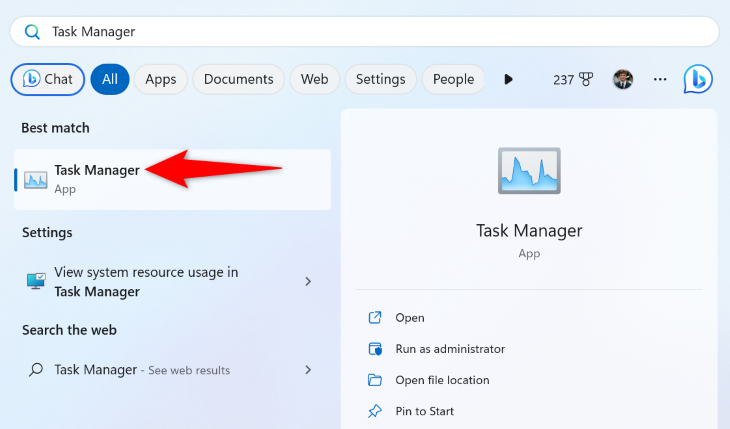Switch to the Apps filter tab
Image resolution: width=730 pixels, height=429 pixels.
coord(160,79)
